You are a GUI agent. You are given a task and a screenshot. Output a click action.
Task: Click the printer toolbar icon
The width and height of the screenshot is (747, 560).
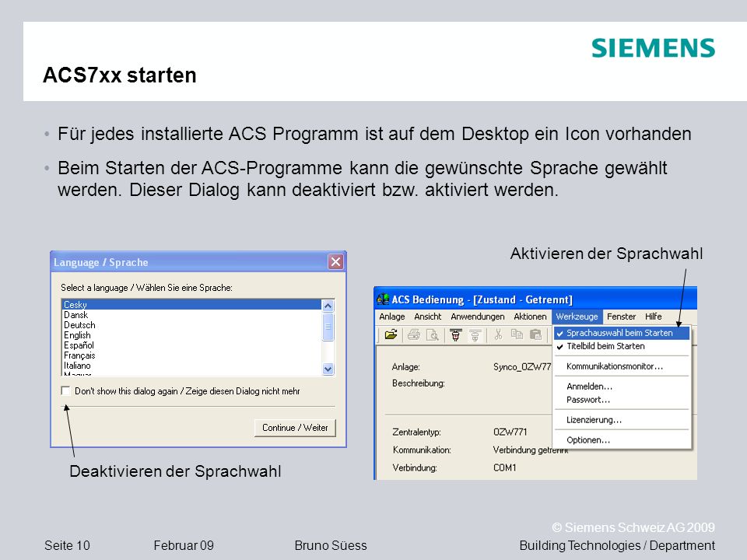click(x=413, y=334)
